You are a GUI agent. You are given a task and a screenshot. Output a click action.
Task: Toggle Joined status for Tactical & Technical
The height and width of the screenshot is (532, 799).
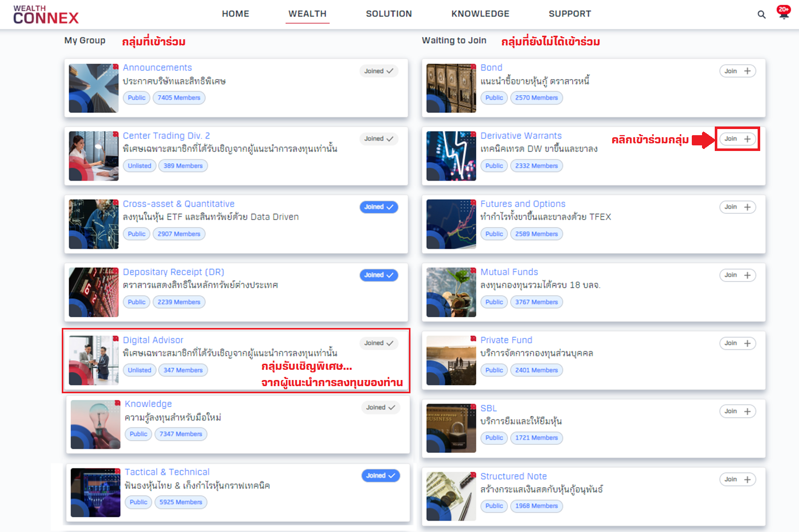point(380,475)
